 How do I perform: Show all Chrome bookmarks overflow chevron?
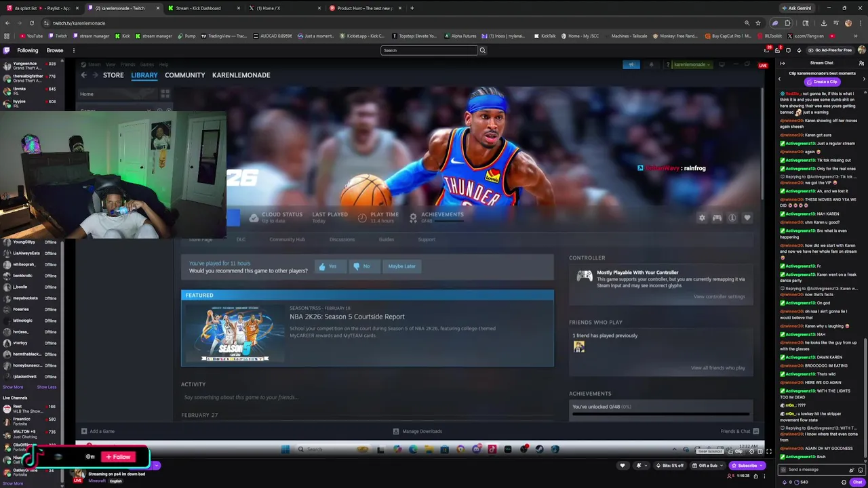(856, 36)
